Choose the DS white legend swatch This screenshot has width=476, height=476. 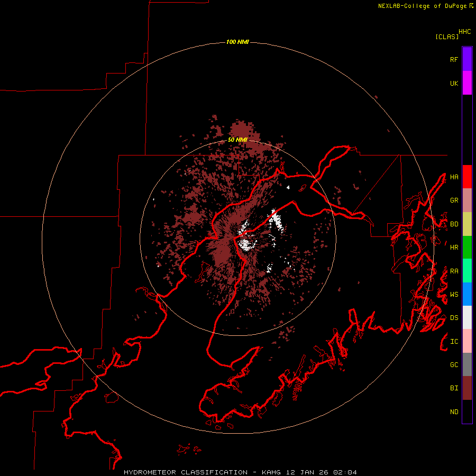tap(467, 317)
